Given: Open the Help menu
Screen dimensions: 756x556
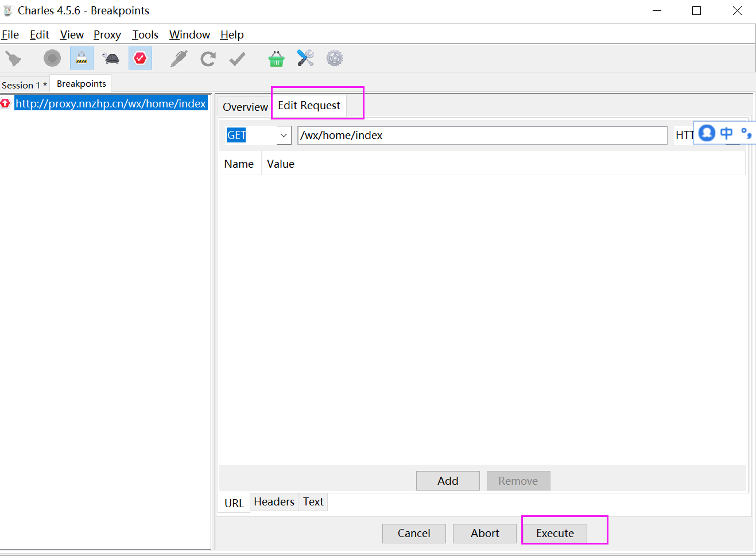Looking at the screenshot, I should coord(232,34).
